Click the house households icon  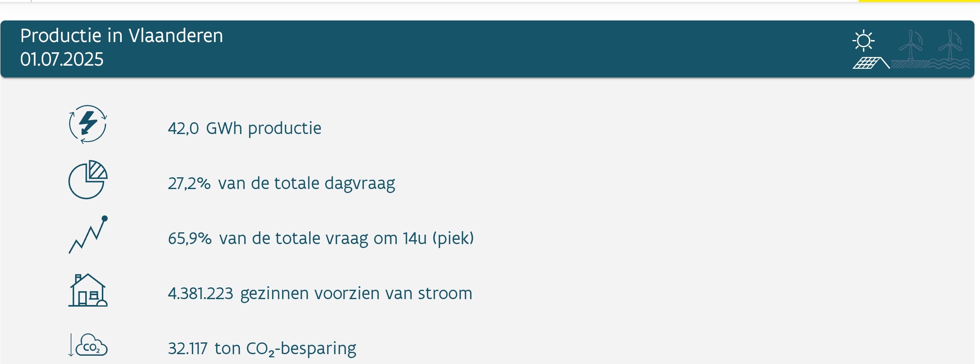click(88, 290)
